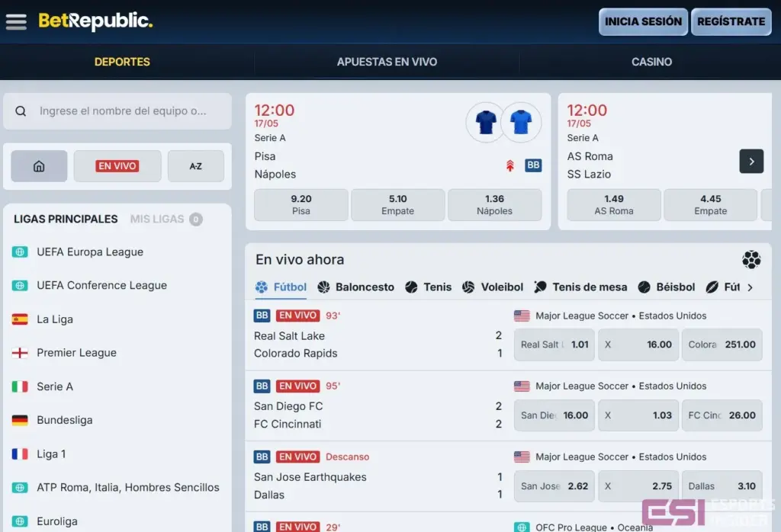This screenshot has width=781, height=532.
Task: Pick FC Cincinnati odds 26.00
Action: click(722, 415)
